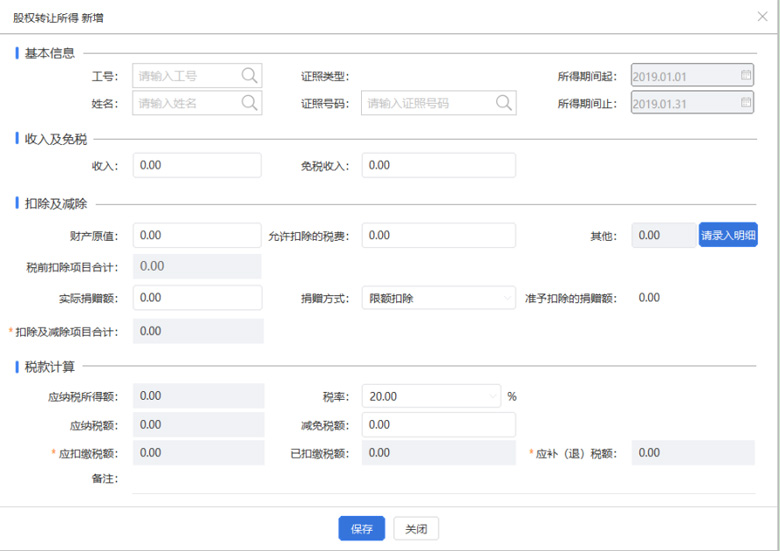780x551 pixels.
Task: Click the search icon in 工号 field
Action: pyautogui.click(x=249, y=75)
